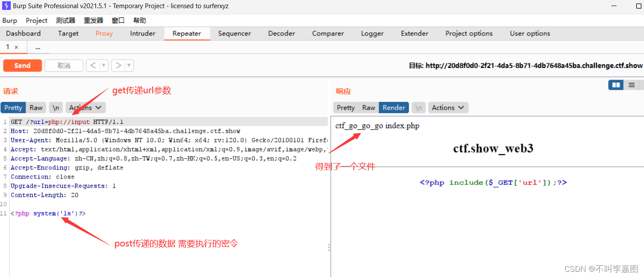
Task: Switch to the Logger tab
Action: click(x=372, y=34)
